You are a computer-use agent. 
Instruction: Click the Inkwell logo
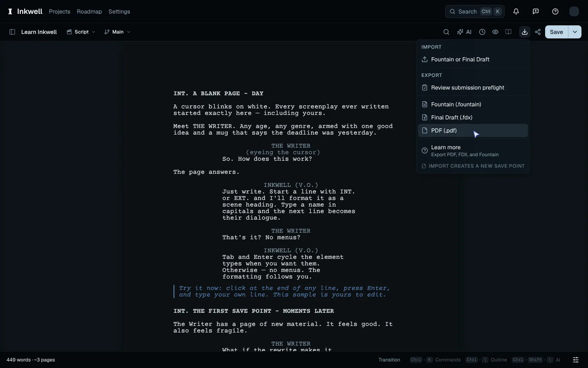[25, 11]
